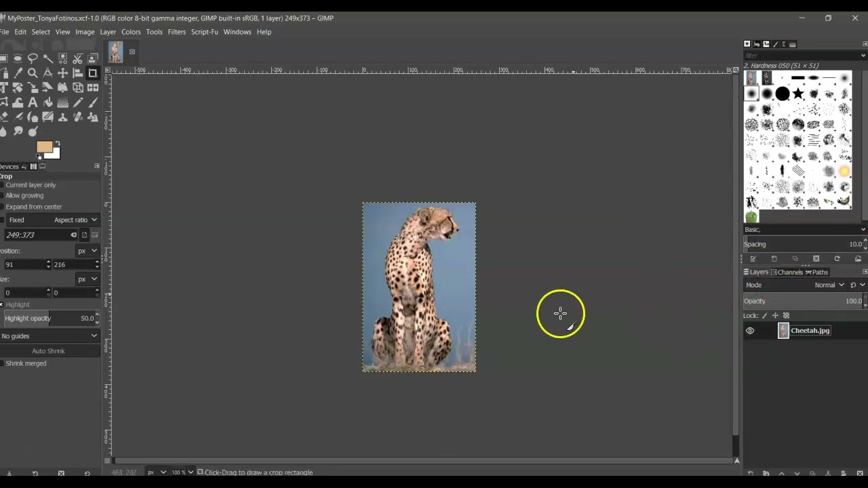The image size is (868, 488).
Task: Swap foreground and background colors arrow
Action: pyautogui.click(x=58, y=143)
